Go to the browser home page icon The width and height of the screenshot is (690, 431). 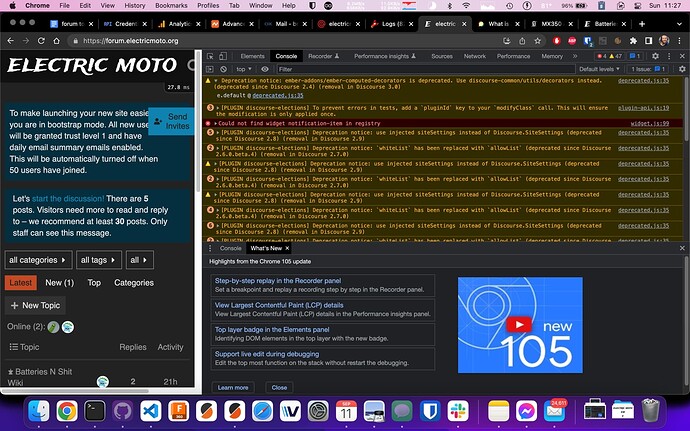click(56, 41)
